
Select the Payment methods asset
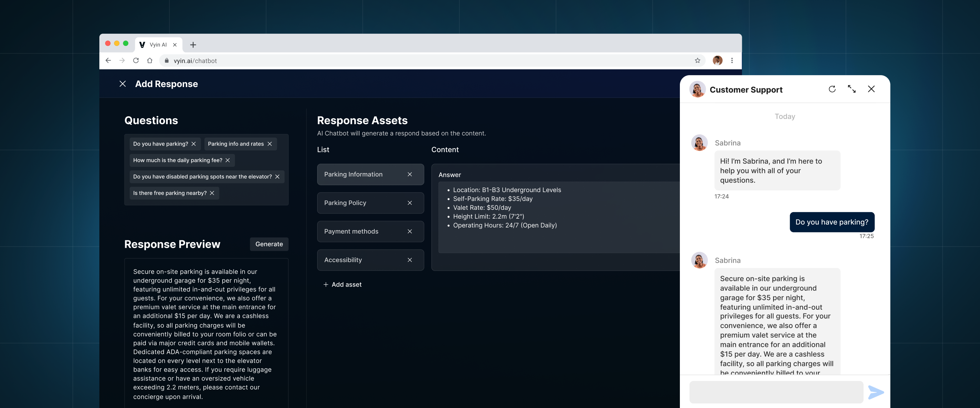click(351, 232)
